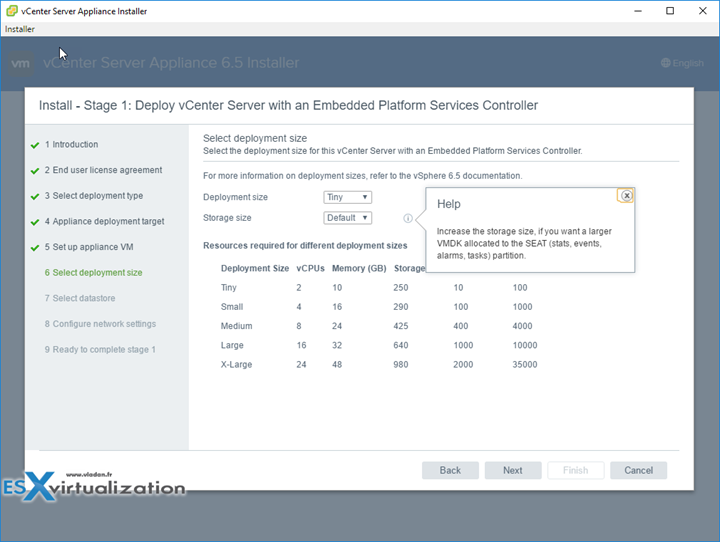720x542 pixels.
Task: Open the Storage size dropdown
Action: coord(347,218)
